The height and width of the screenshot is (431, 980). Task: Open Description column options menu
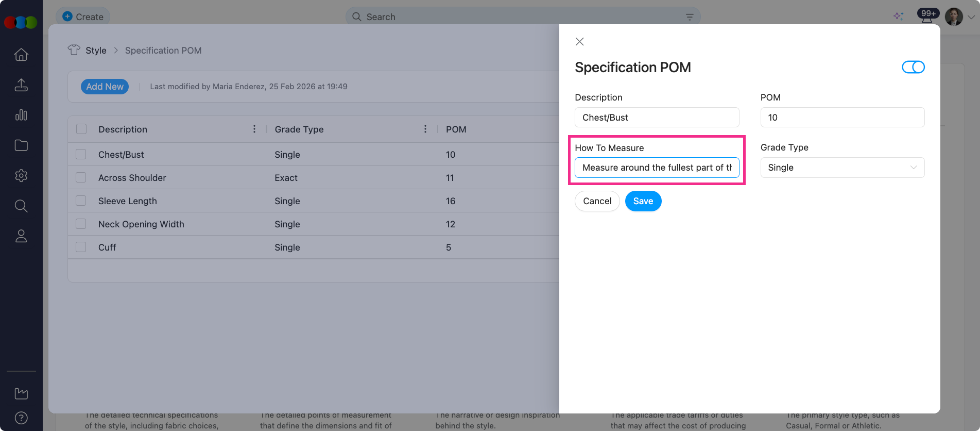tap(254, 129)
